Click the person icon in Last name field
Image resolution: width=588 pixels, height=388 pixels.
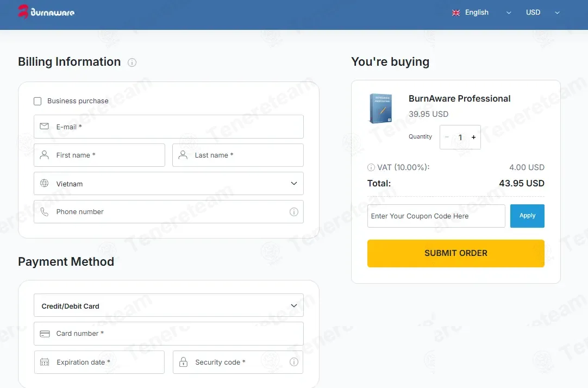coord(183,155)
